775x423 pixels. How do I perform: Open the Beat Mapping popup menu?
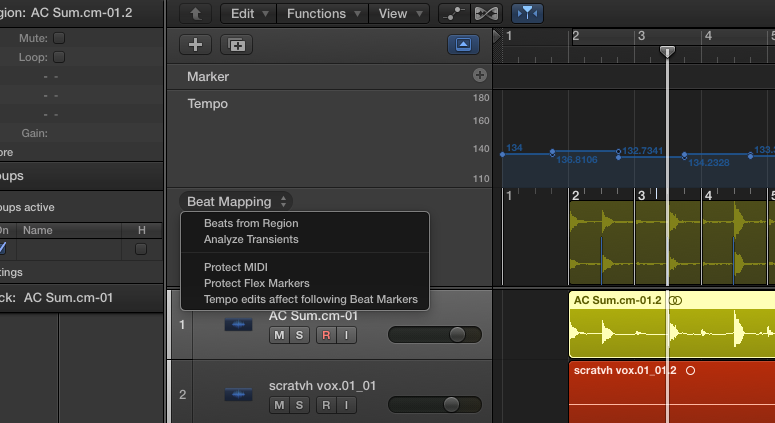click(236, 202)
